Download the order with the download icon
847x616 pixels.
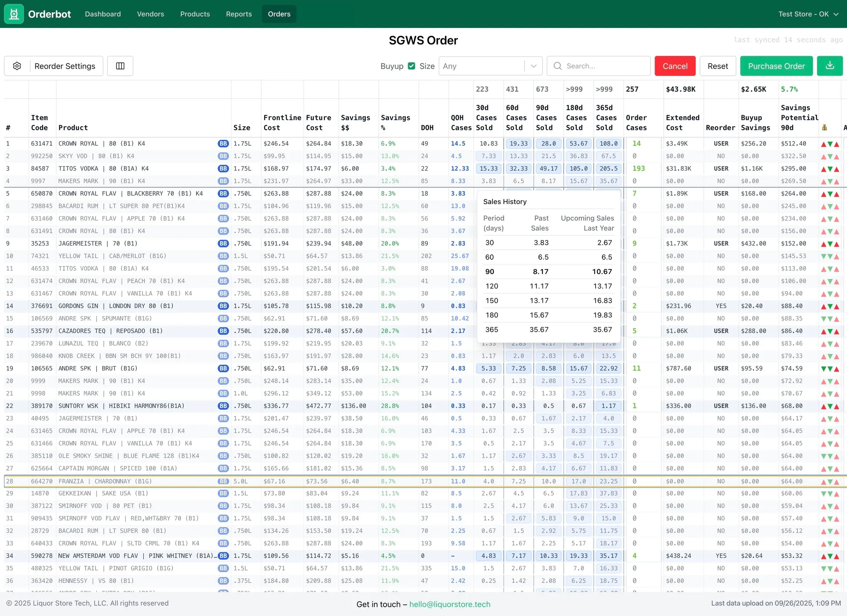point(830,66)
